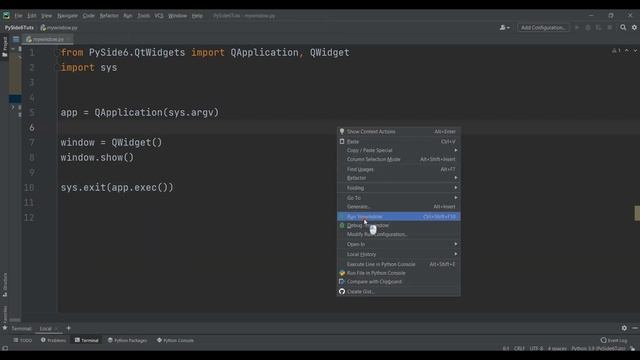Click the Run toolbar play icon

click(x=577, y=27)
